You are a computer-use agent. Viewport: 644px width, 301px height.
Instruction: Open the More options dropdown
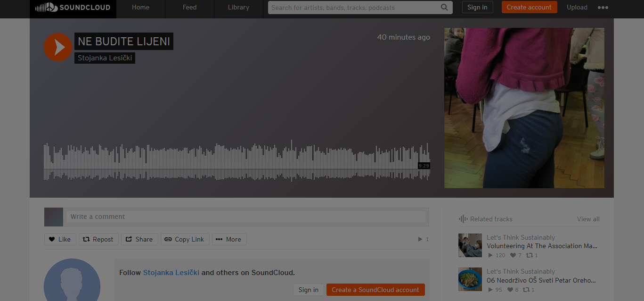click(x=229, y=239)
